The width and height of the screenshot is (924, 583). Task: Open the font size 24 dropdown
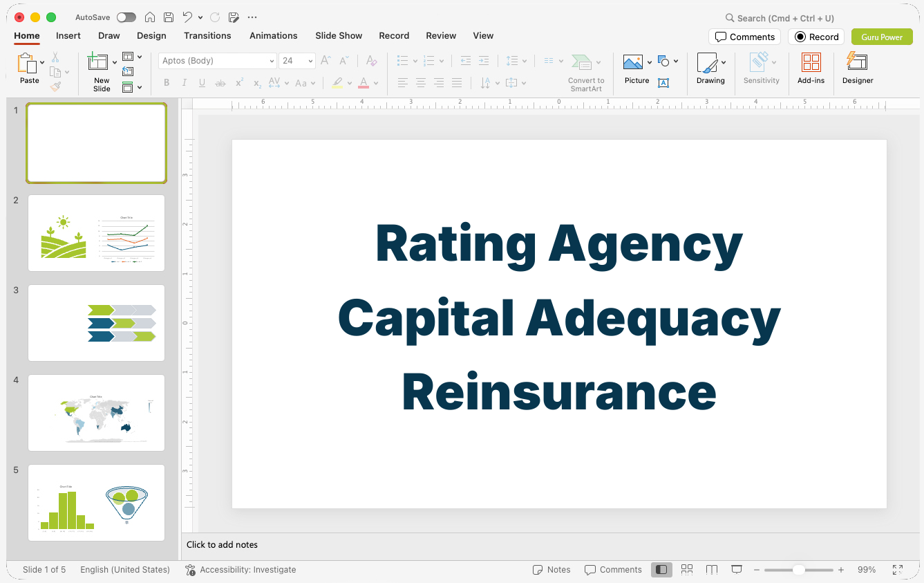[310, 61]
